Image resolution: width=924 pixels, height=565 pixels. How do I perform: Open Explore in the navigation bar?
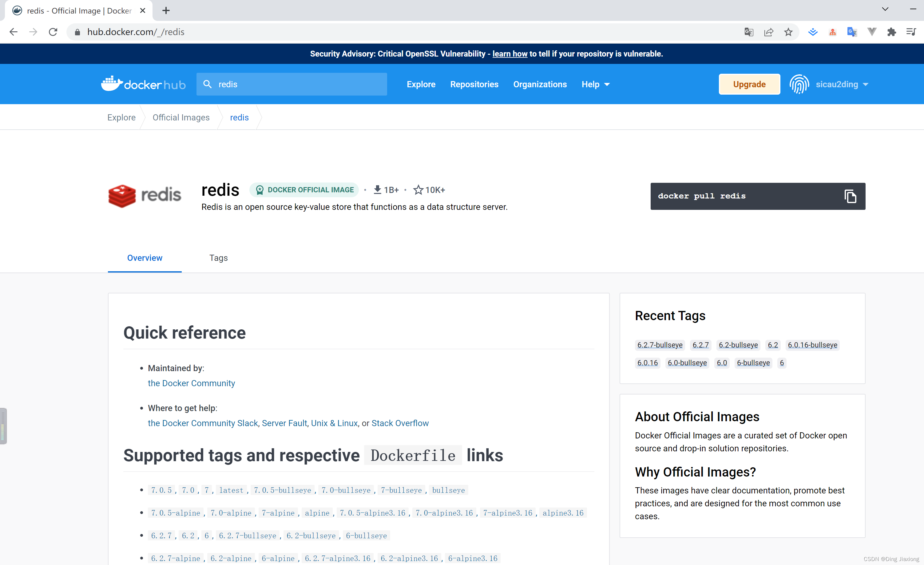421,84
